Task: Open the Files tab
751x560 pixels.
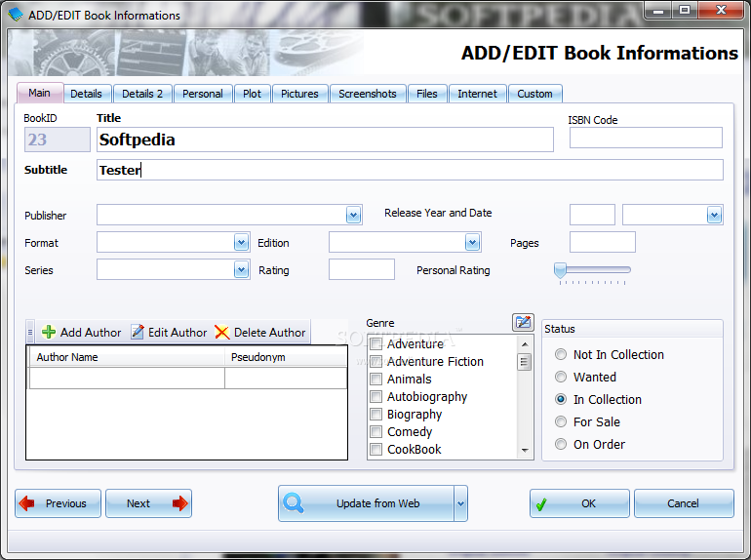Action: 427,94
